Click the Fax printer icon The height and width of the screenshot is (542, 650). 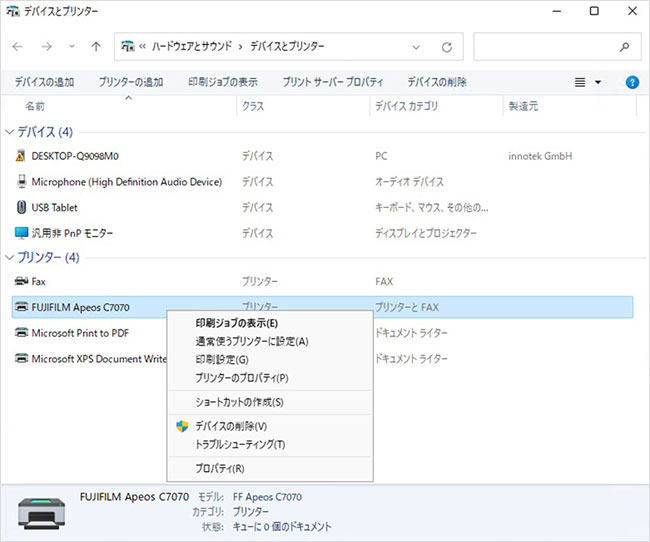click(x=22, y=282)
